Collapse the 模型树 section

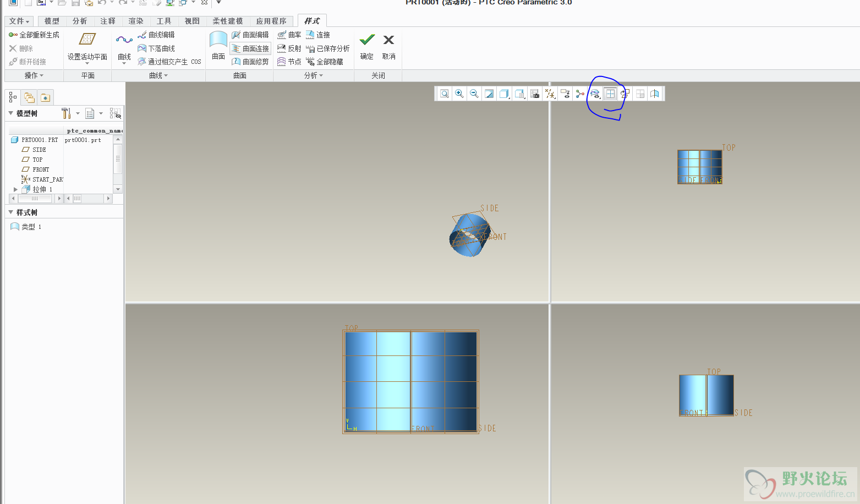tap(10, 113)
